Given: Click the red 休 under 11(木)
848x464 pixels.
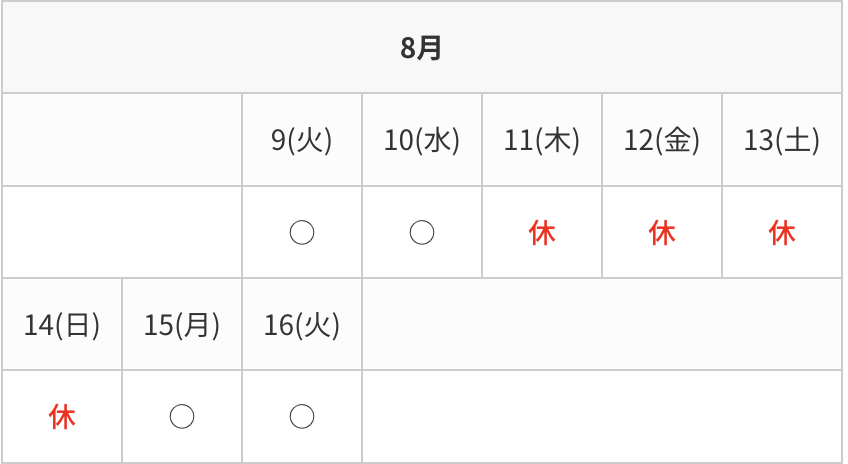Looking at the screenshot, I should click(542, 233).
